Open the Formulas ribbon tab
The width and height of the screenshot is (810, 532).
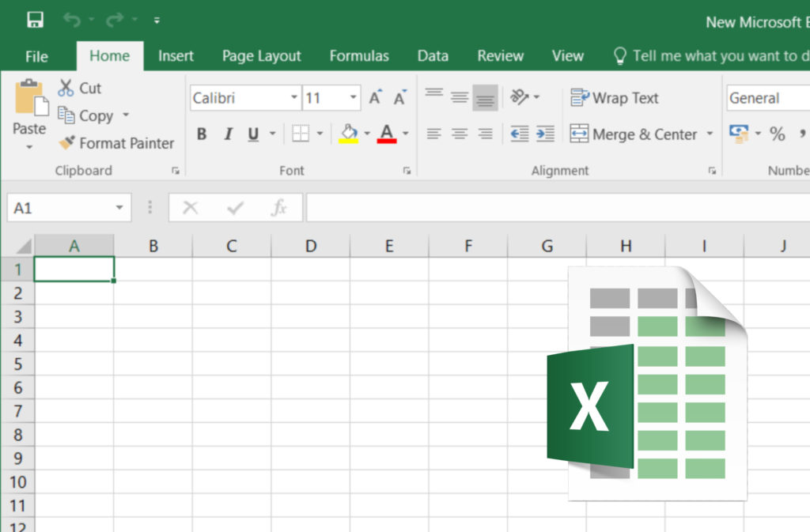click(359, 55)
